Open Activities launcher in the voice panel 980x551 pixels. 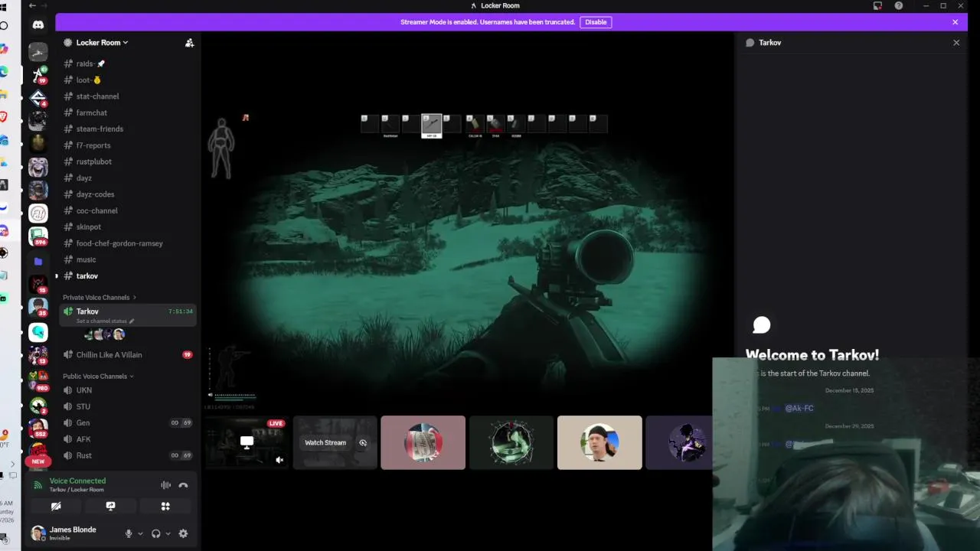pyautogui.click(x=165, y=506)
